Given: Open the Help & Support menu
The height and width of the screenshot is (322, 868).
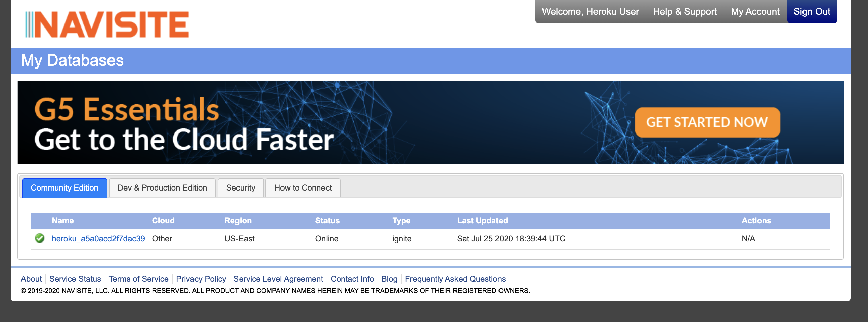Looking at the screenshot, I should pos(685,11).
